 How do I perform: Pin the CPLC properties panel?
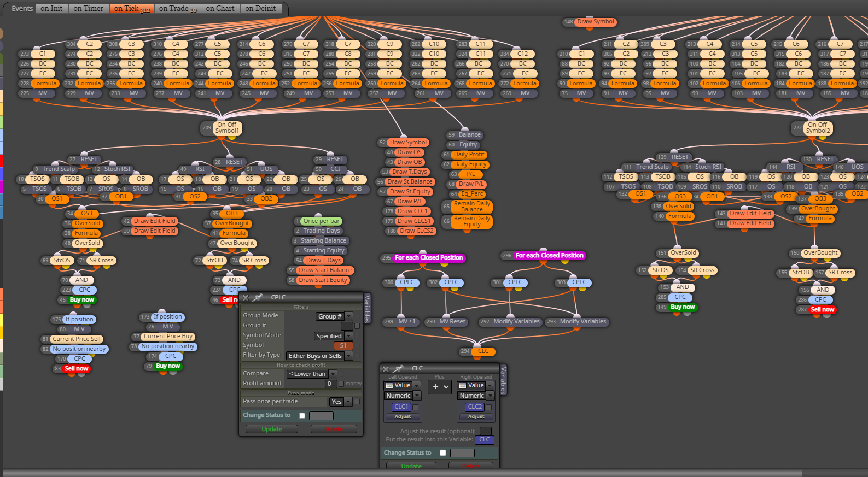258,298
